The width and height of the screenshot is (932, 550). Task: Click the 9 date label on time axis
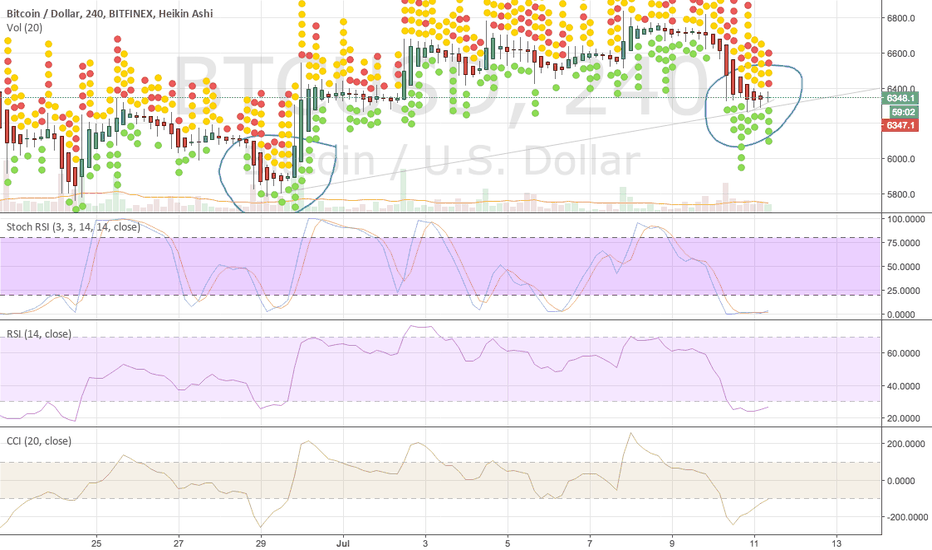[672, 543]
